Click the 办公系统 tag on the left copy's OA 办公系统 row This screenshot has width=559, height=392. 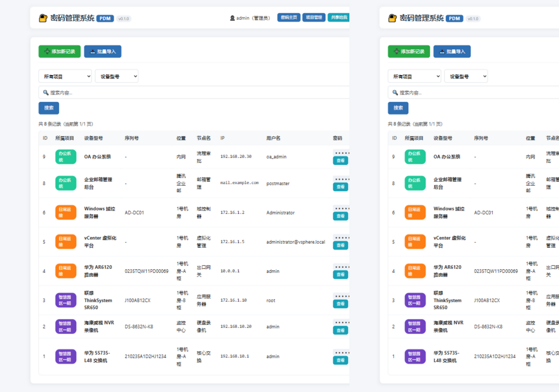click(66, 157)
